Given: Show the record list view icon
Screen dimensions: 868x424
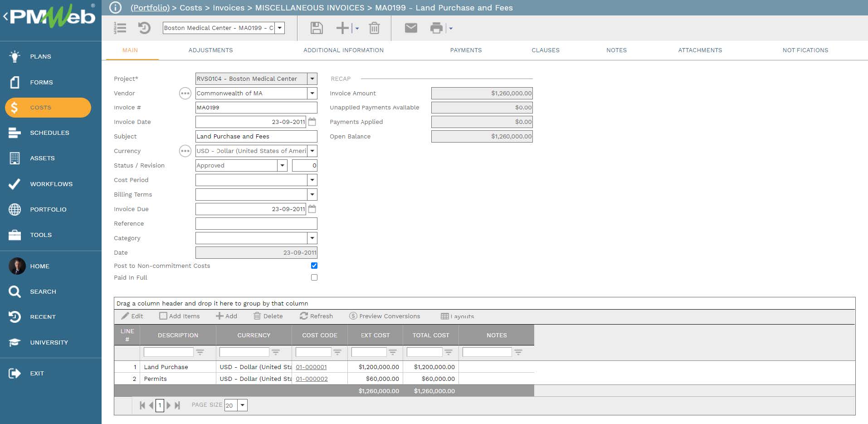Looking at the screenshot, I should tap(120, 28).
